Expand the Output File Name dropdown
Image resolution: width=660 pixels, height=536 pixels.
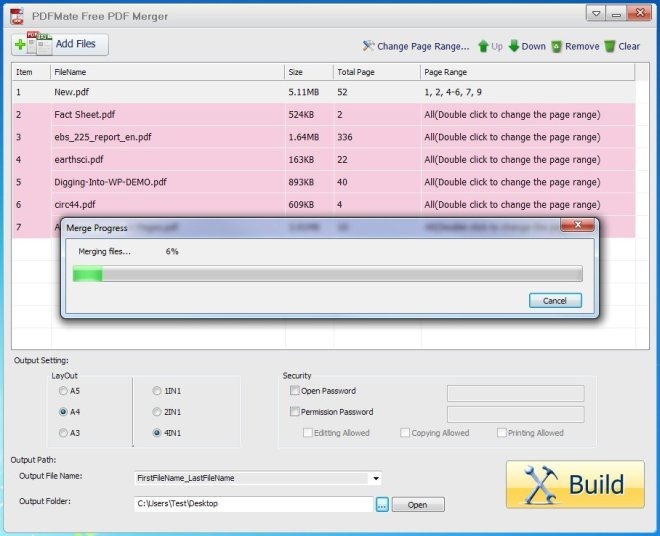376,478
